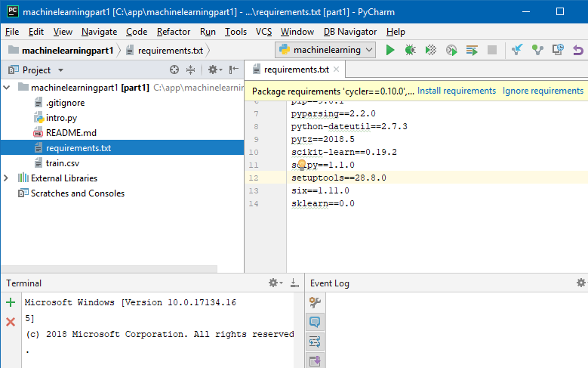Viewport: 588px width, 368px height.
Task: Click scroll to end icon in Event Log
Action: [x=315, y=361]
